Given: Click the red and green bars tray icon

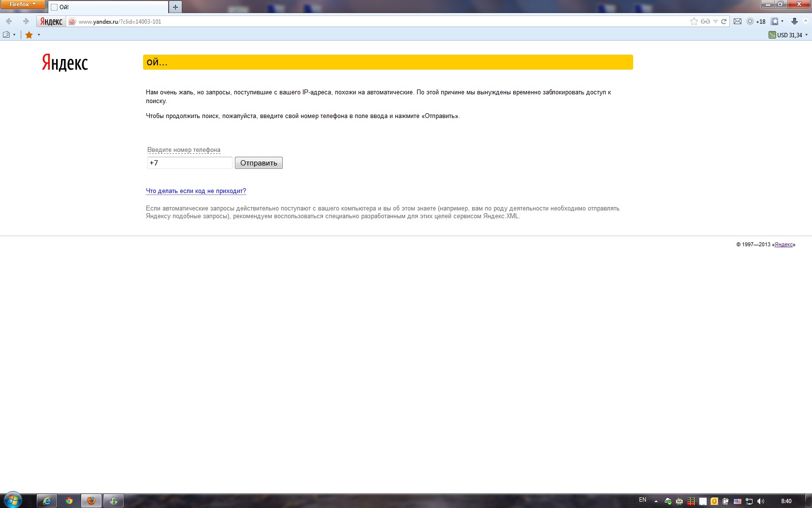Looking at the screenshot, I should click(x=691, y=501).
